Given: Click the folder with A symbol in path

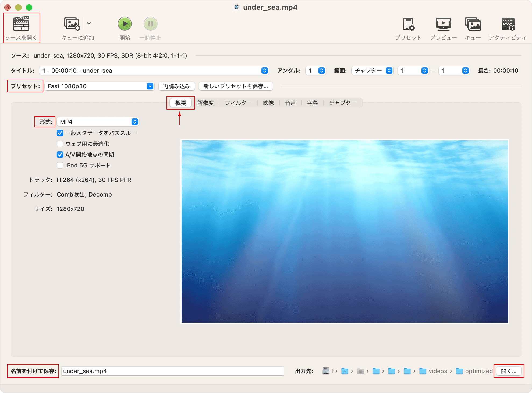Looking at the screenshot, I should pyautogui.click(x=345, y=371).
